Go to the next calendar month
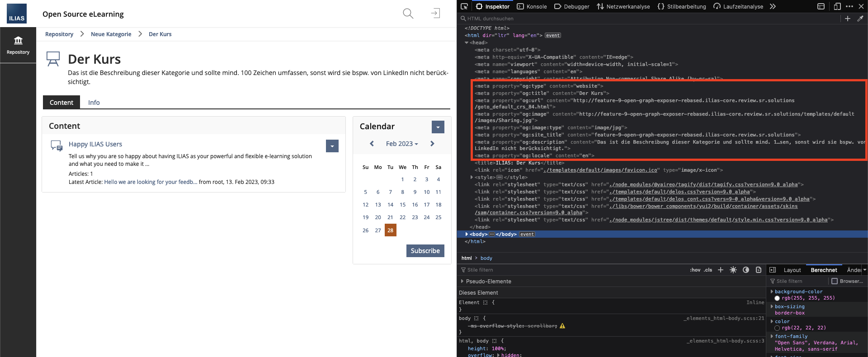The image size is (868, 357). click(432, 144)
